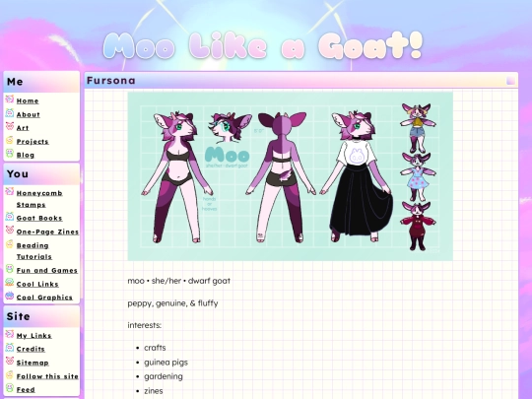Click the Fursona section heading
Screen dimensions: 532x399
[111, 81]
